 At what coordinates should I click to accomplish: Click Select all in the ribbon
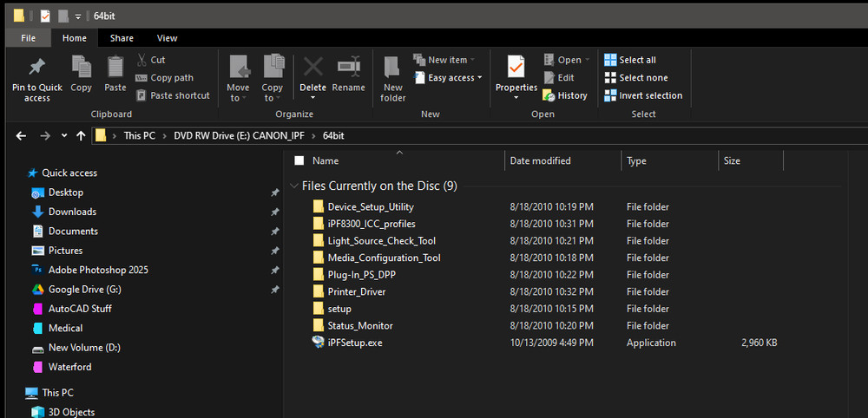click(637, 60)
